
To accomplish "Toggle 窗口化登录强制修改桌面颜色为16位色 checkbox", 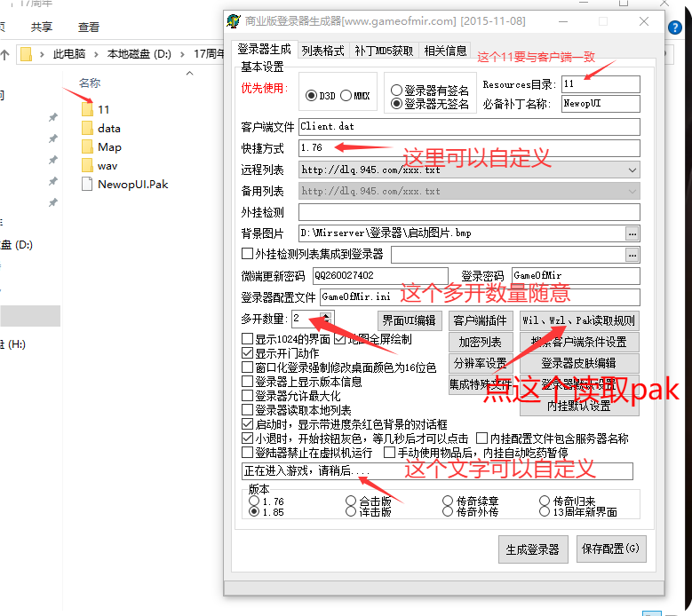I will [247, 367].
